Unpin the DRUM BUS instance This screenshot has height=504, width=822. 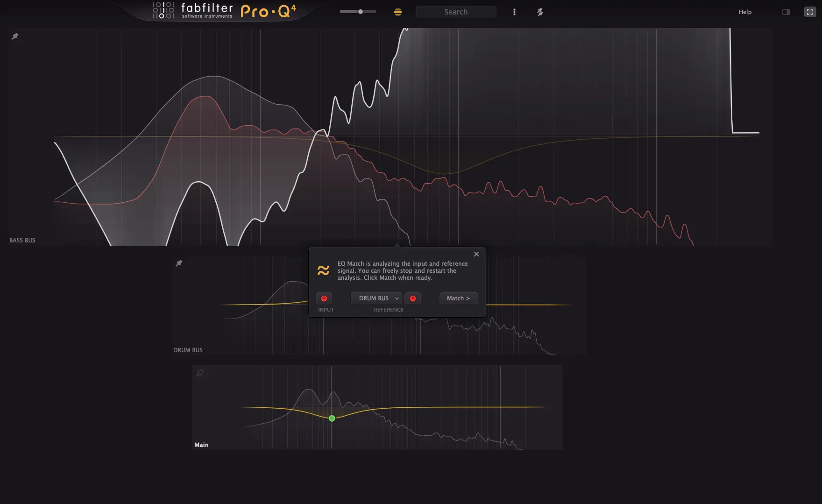(x=179, y=263)
